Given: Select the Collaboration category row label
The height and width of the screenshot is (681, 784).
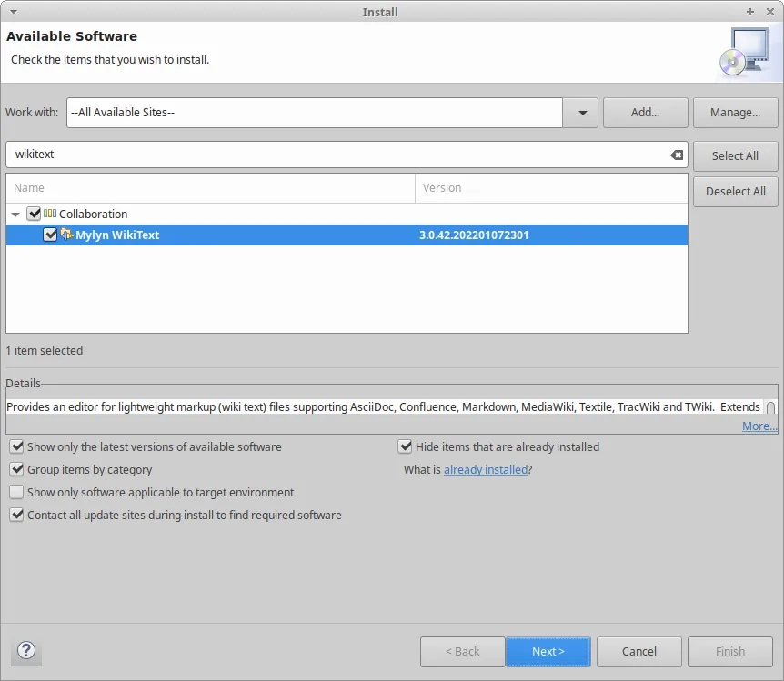Looking at the screenshot, I should pyautogui.click(x=93, y=214).
